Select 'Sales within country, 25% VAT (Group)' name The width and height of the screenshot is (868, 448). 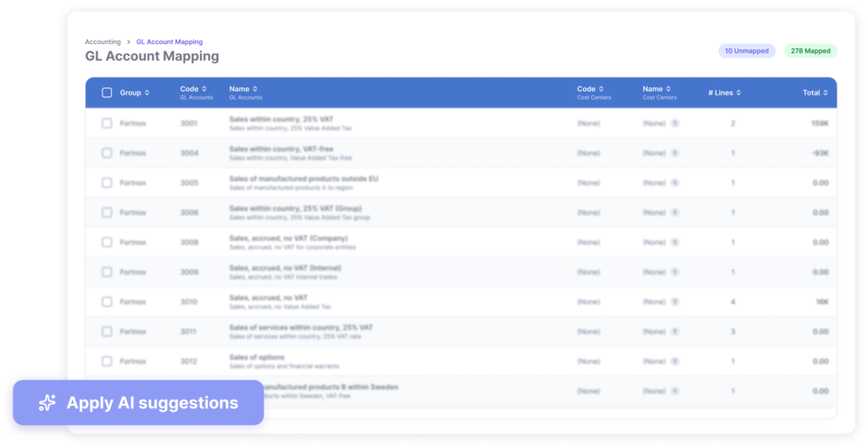[296, 208]
